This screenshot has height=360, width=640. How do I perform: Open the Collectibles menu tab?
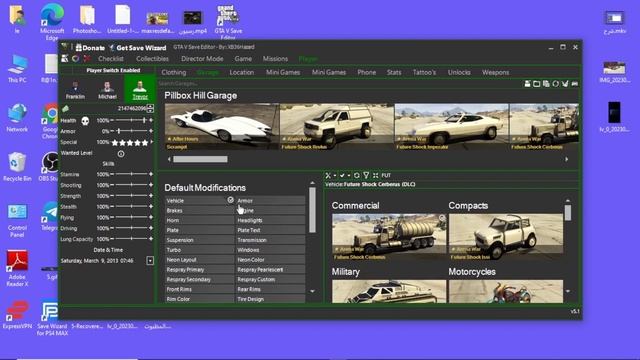tap(152, 59)
